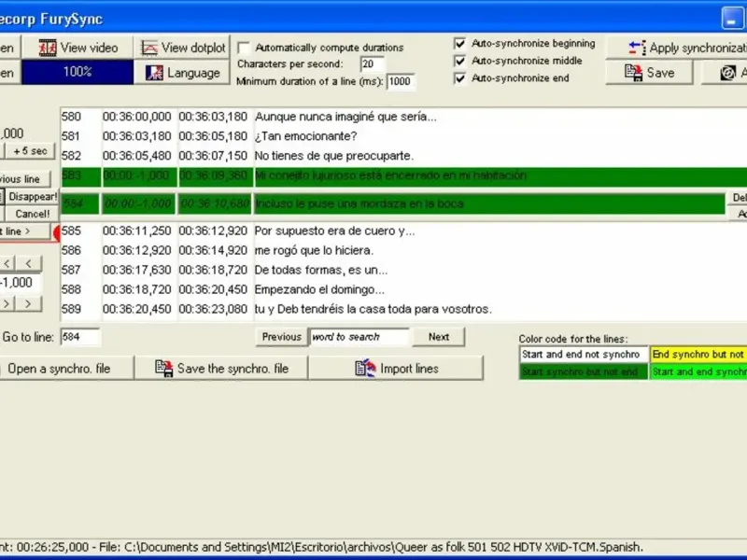
Task: Click the Language button
Action: 182,73
